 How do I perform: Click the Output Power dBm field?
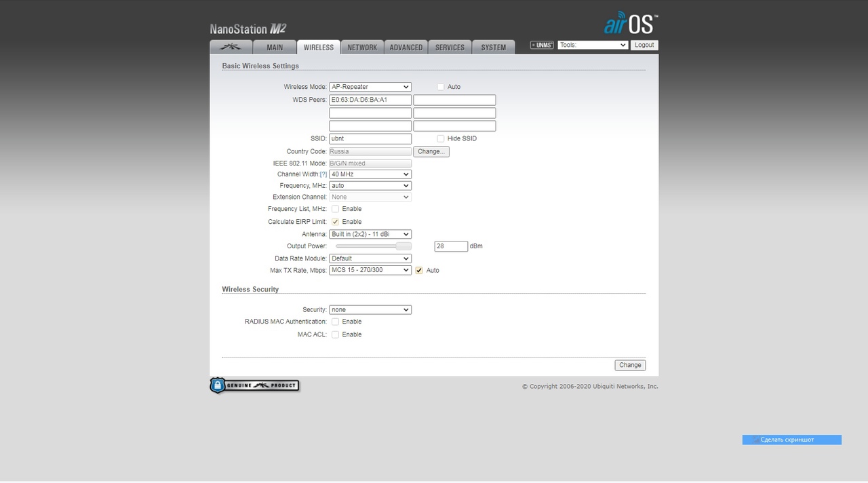pyautogui.click(x=451, y=246)
